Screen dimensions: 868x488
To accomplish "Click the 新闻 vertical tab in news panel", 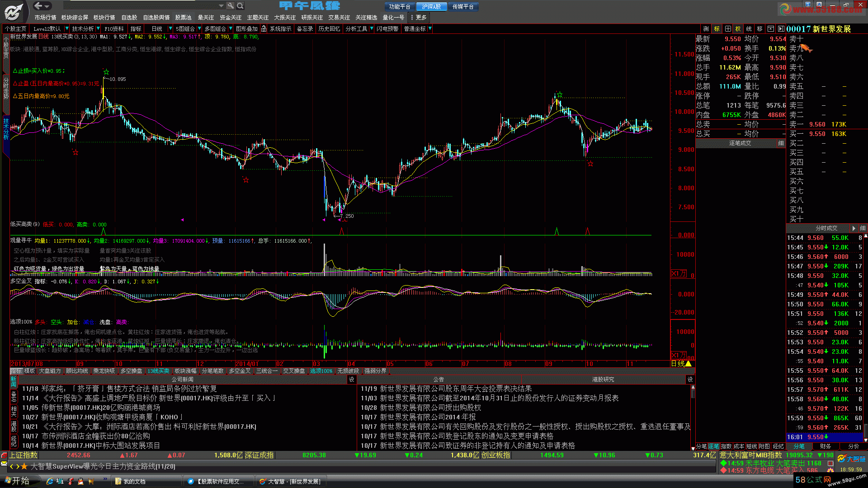I will [x=13, y=381].
